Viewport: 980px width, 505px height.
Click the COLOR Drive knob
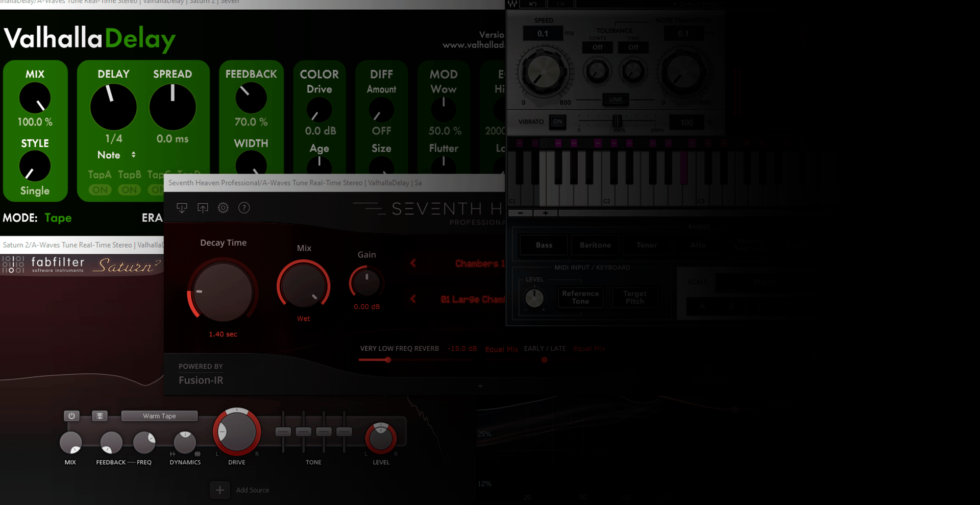click(319, 110)
